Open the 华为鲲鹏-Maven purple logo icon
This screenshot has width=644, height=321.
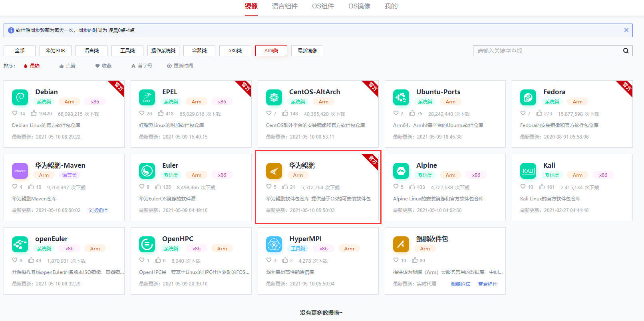(x=20, y=171)
